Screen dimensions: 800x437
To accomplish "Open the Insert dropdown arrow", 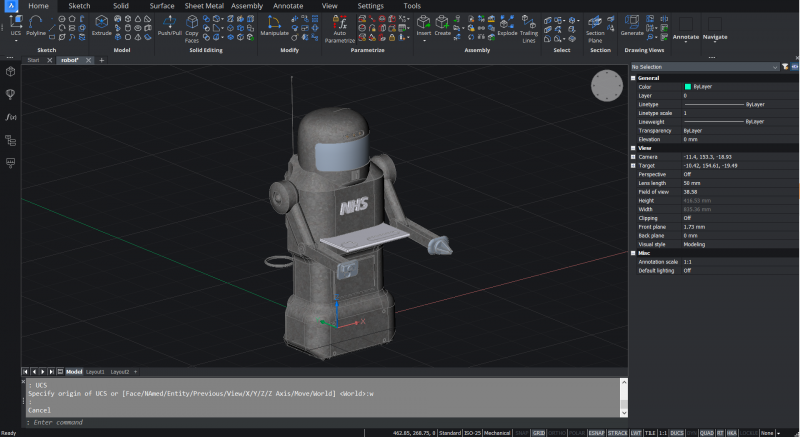I will [424, 40].
